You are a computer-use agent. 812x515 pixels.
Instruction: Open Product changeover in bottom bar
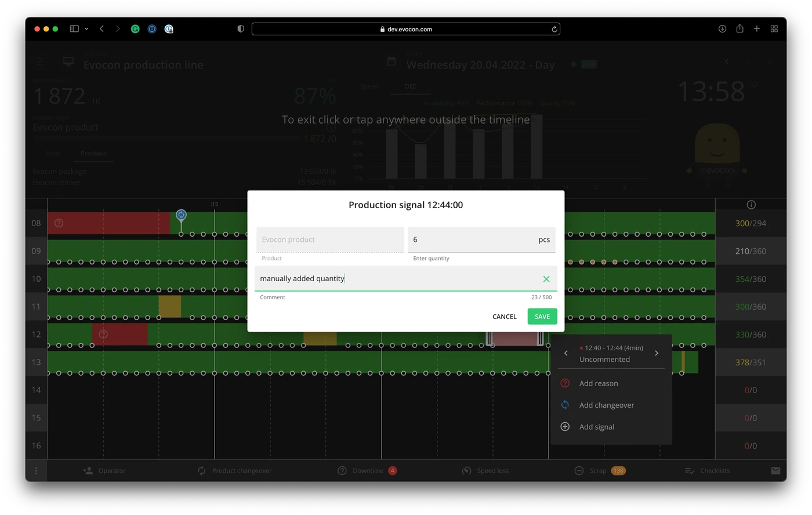coord(234,470)
